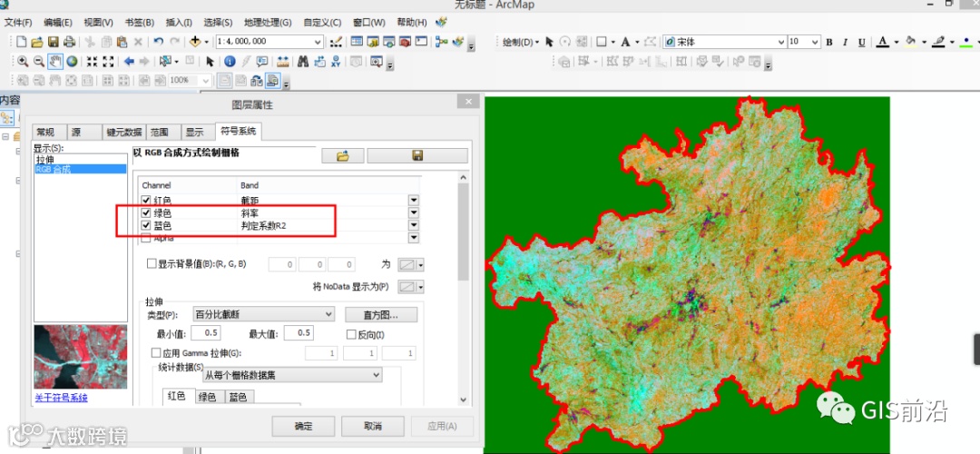Viewport: 980px width, 454px height.
Task: Open the 绘制(D) drawing menu
Action: point(521,42)
